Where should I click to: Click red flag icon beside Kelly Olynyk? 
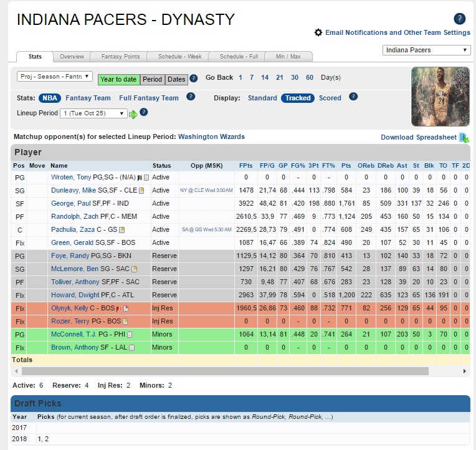coord(119,308)
